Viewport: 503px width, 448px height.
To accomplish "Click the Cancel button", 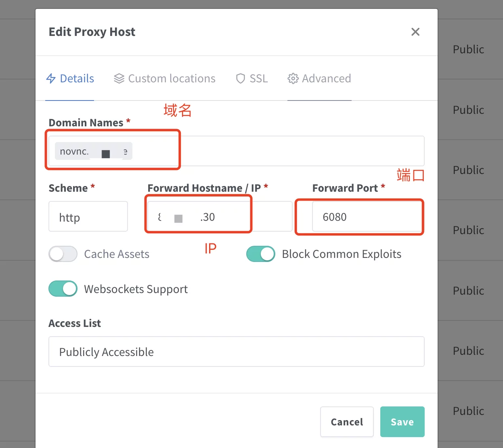I will click(347, 422).
